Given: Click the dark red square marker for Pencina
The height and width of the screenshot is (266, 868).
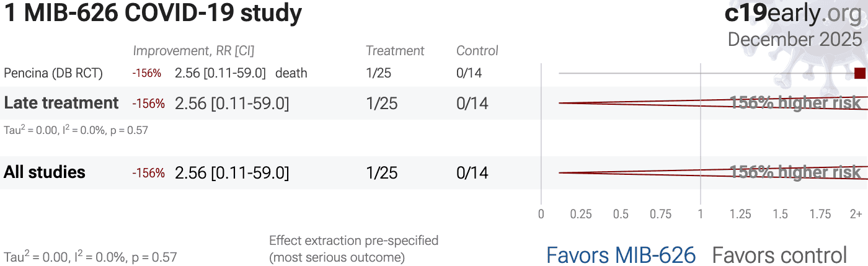Looking at the screenshot, I should tap(859, 73).
